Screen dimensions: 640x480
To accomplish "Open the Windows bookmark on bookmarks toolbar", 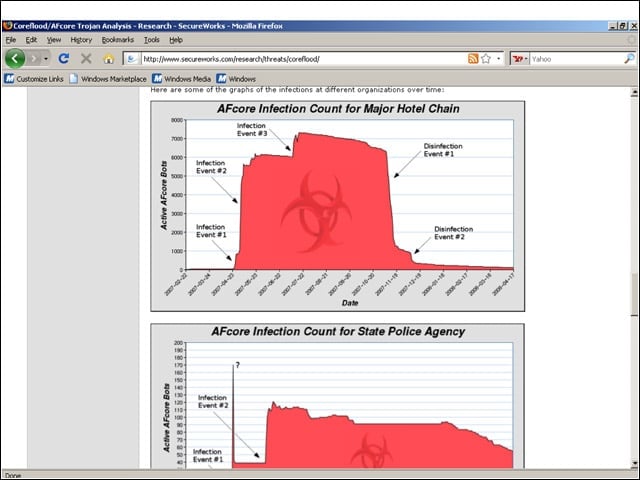I will pyautogui.click(x=236, y=79).
